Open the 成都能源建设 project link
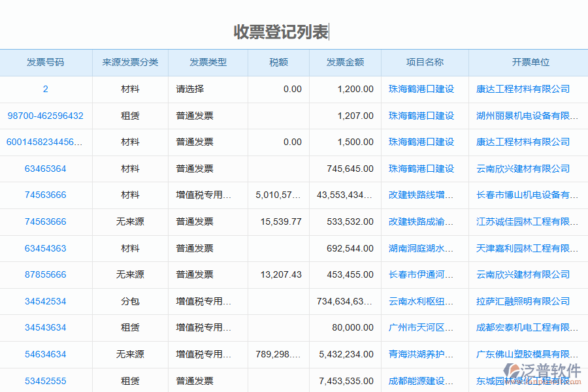 [x=421, y=381]
